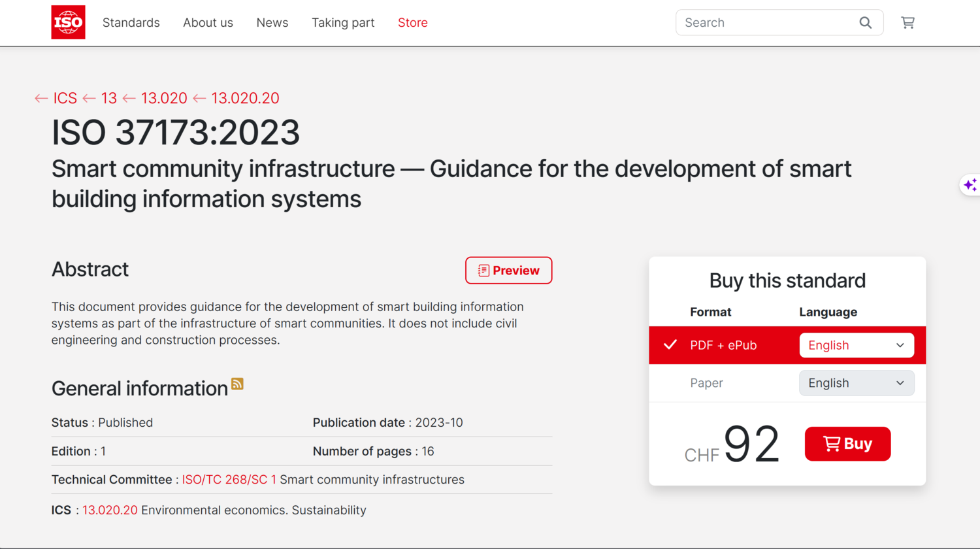
Task: Click the Buy this standard heading
Action: coord(787,280)
